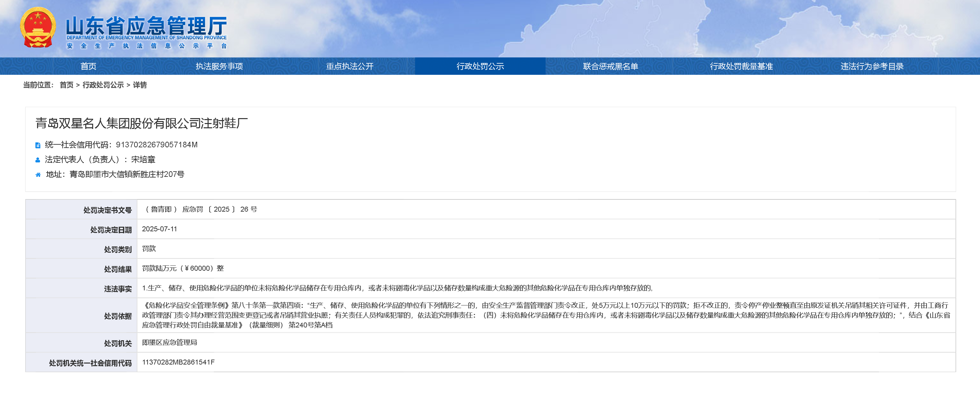980x397 pixels.
Task: Click the document icon beside 统一社会信用代码
Action: [38, 145]
